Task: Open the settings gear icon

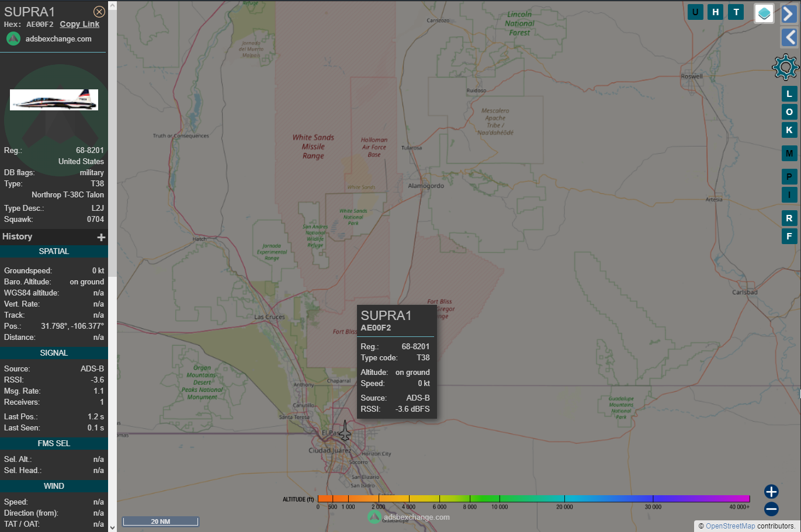Action: pyautogui.click(x=786, y=67)
